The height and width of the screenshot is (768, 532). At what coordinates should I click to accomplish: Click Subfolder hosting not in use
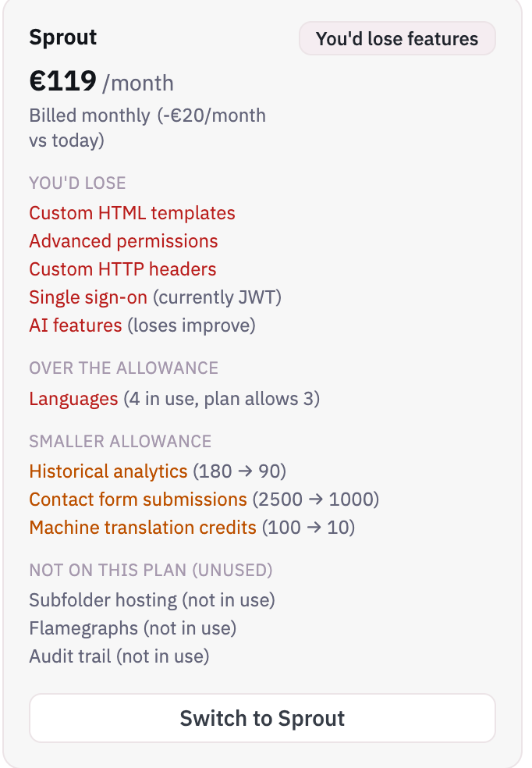point(152,600)
